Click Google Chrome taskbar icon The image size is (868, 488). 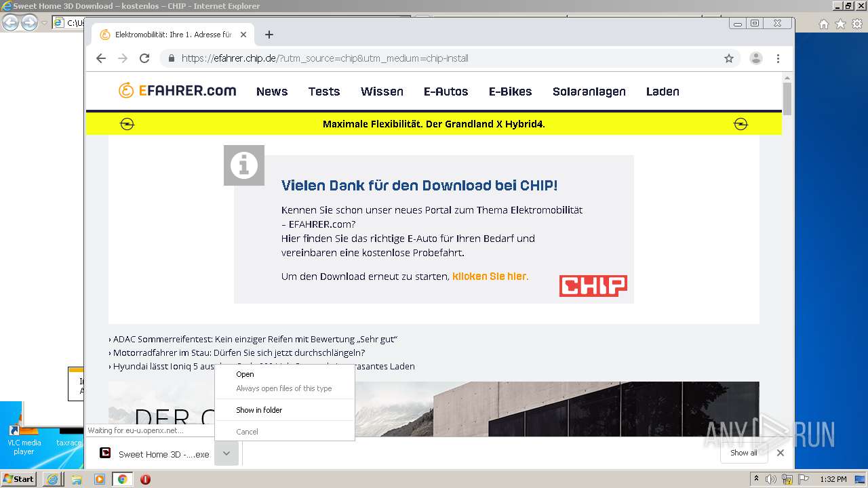coord(123,479)
